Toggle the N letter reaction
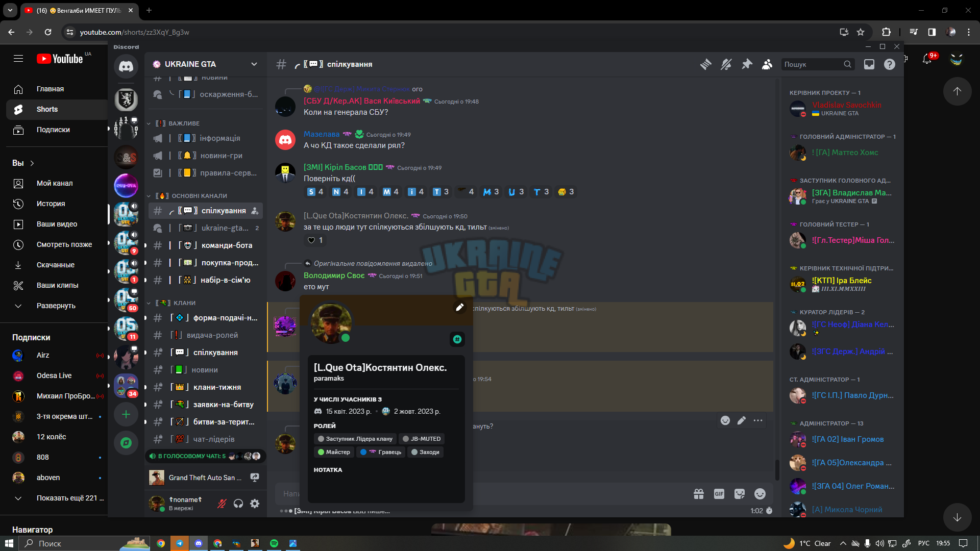Screen dimensions: 980x551 pyautogui.click(x=340, y=192)
